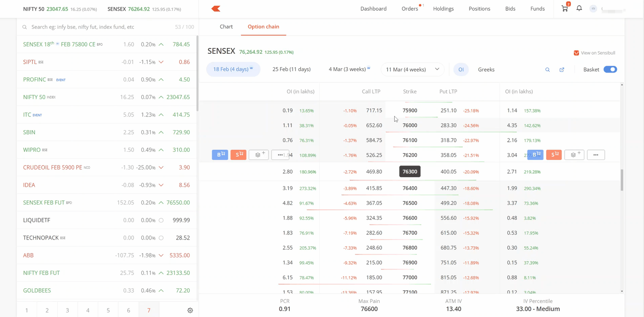Image resolution: width=644 pixels, height=317 pixels.
Task: Click the down arrow beside ABB
Action: coord(161,255)
